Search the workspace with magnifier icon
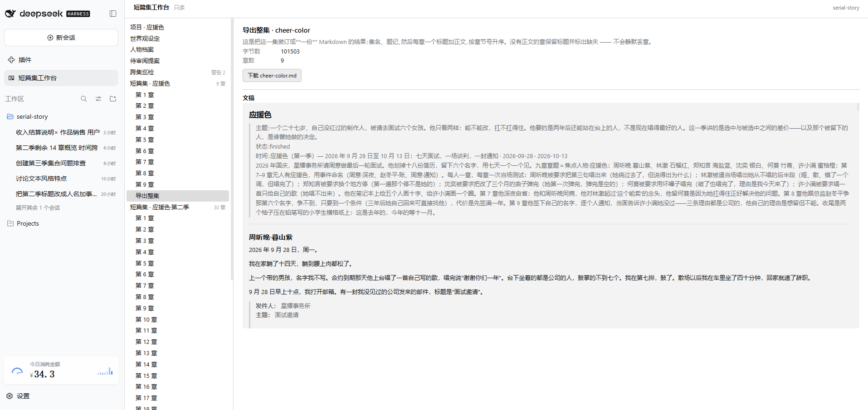 click(84, 99)
